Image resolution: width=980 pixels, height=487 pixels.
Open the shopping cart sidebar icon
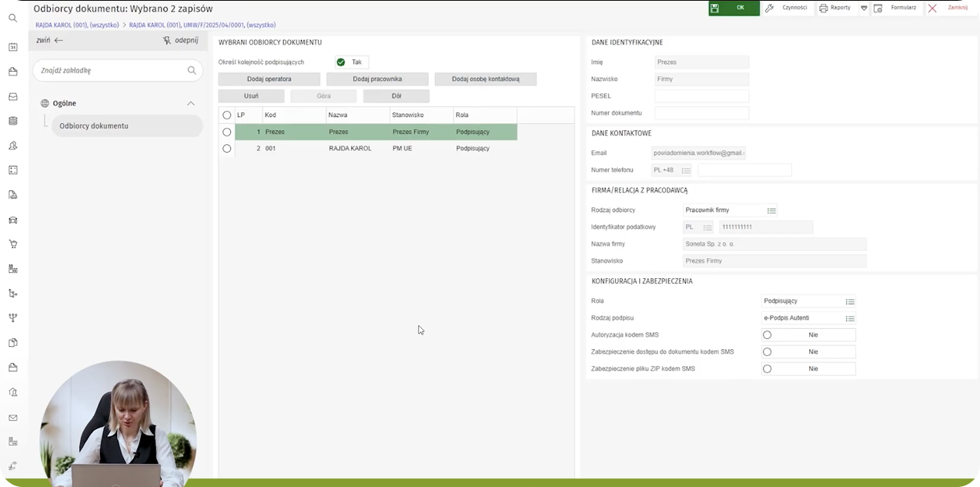12,244
